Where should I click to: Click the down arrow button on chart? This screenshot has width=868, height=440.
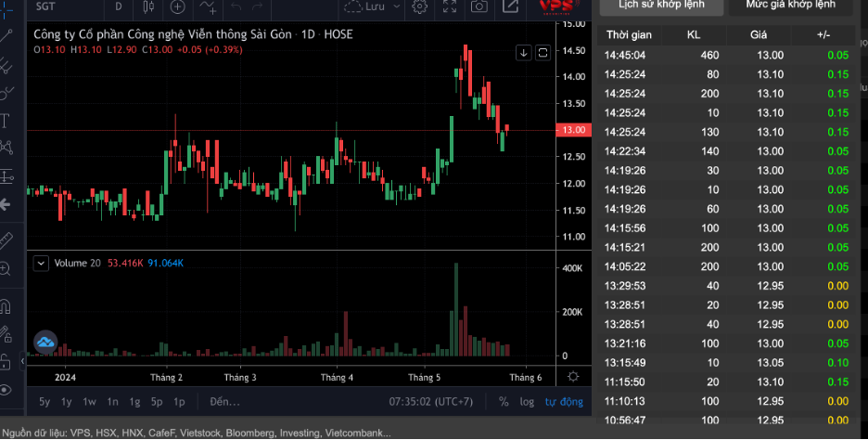tap(523, 53)
